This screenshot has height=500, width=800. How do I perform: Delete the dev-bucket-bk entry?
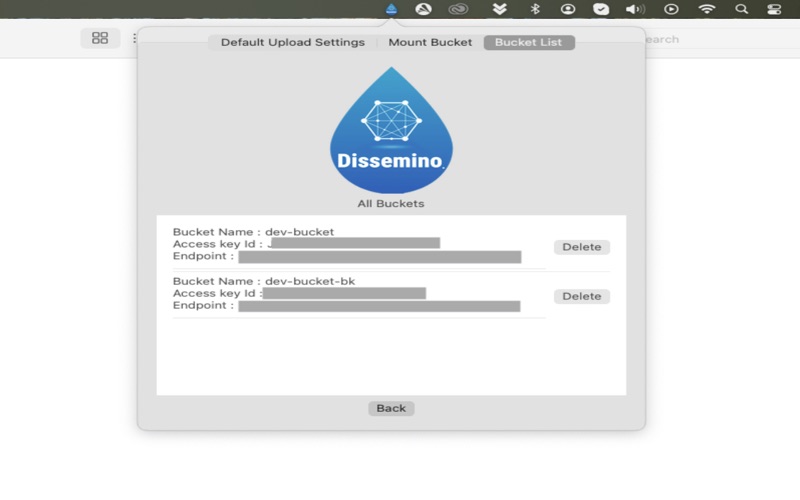[x=582, y=296]
